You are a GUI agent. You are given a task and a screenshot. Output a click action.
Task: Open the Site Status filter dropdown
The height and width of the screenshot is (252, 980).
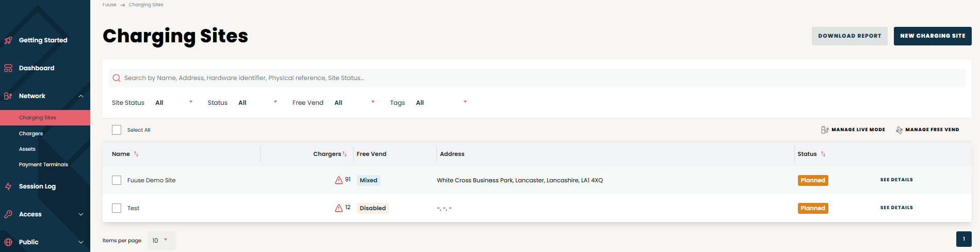pyautogui.click(x=174, y=102)
